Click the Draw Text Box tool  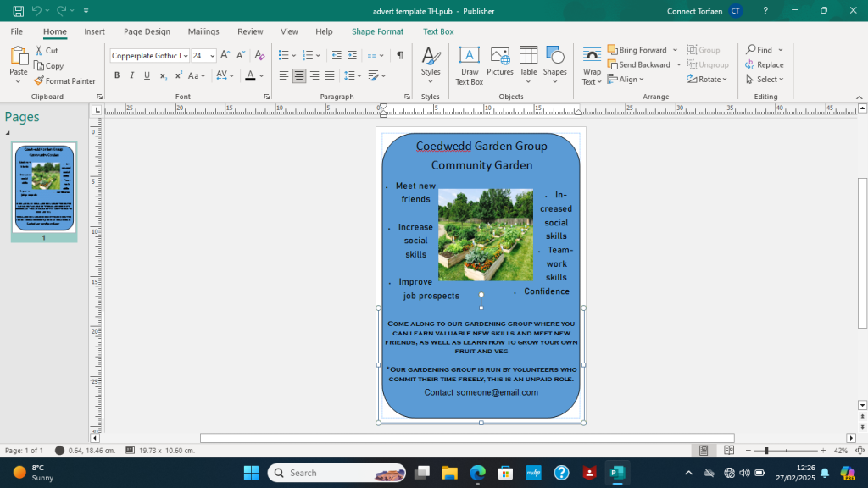click(x=469, y=65)
